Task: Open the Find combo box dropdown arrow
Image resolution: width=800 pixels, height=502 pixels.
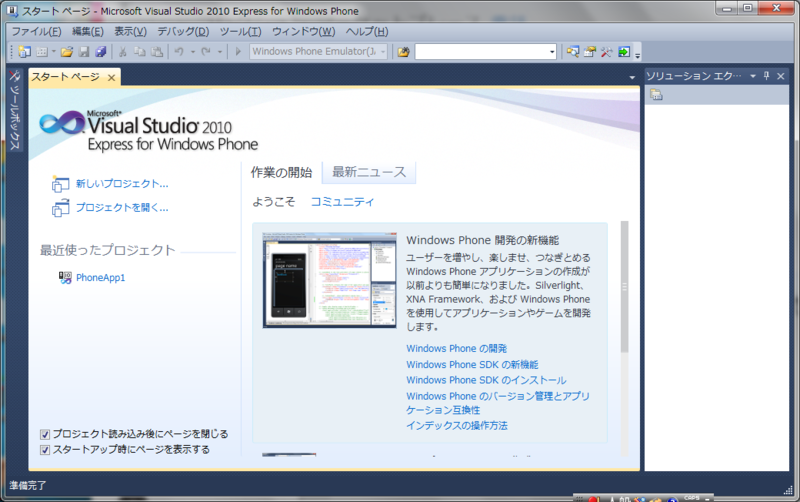Action: tap(552, 52)
